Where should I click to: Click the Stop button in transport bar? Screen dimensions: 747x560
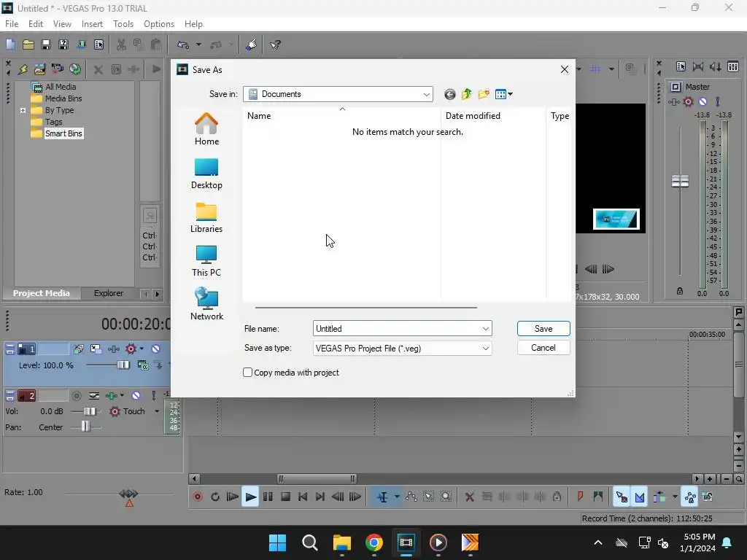coord(285,497)
